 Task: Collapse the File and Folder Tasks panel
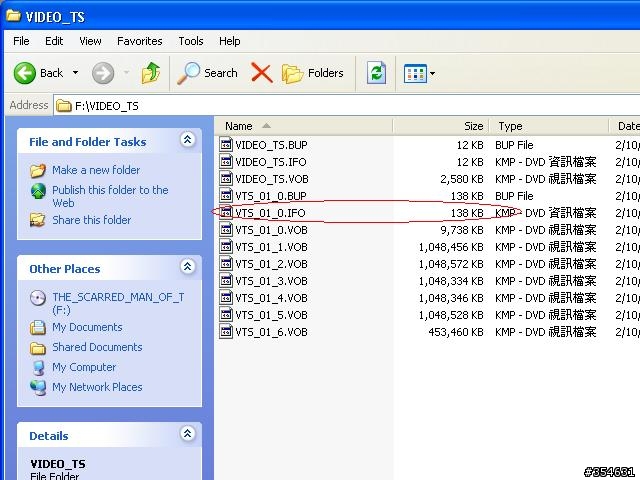coord(187,140)
